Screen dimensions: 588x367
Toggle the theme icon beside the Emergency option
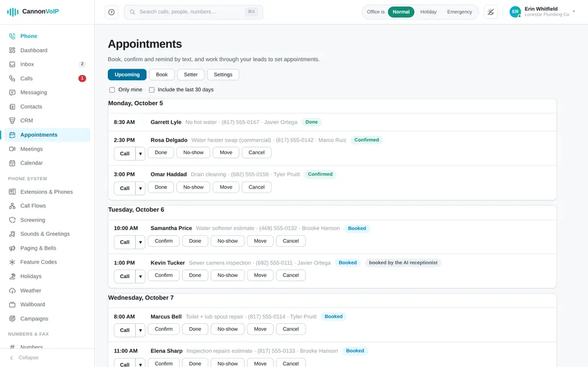tap(491, 12)
